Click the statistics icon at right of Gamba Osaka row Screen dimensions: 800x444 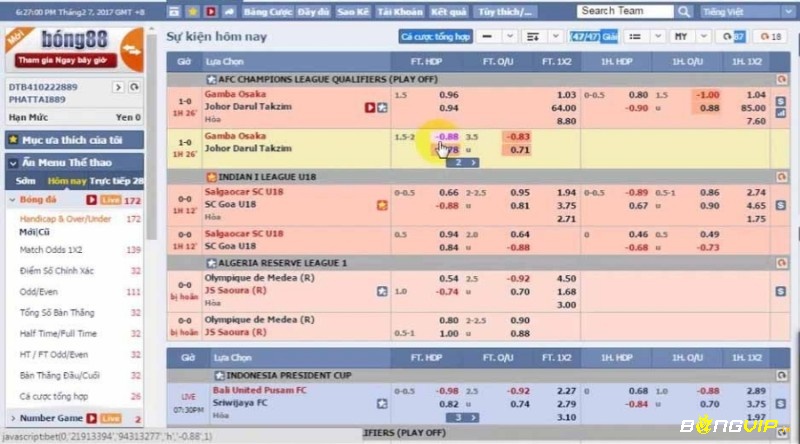pyautogui.click(x=780, y=114)
